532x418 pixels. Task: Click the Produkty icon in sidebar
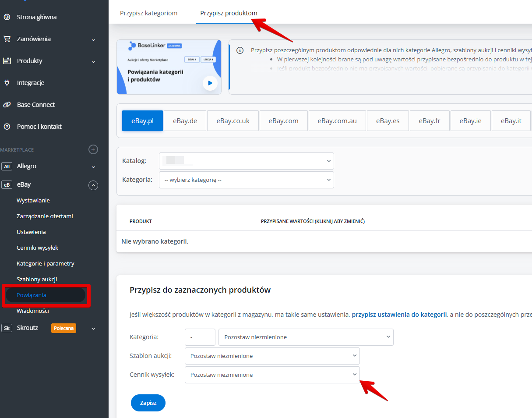(x=7, y=61)
